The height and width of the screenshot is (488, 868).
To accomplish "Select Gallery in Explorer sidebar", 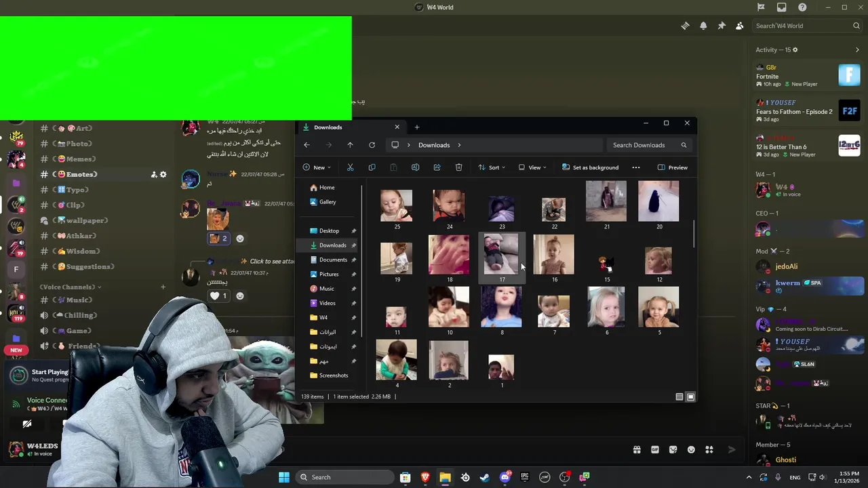I will [x=328, y=202].
